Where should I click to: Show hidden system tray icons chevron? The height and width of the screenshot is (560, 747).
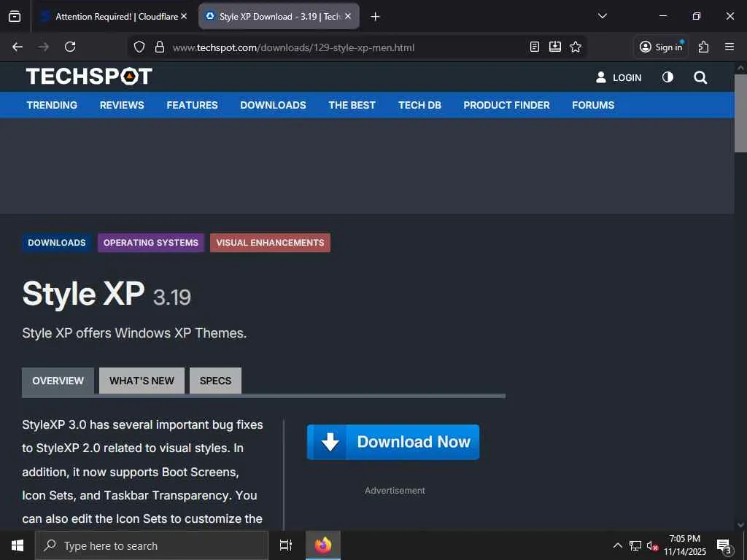[617, 545]
